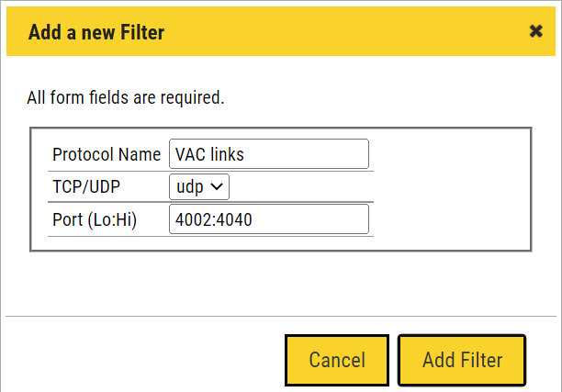Click the "Add a new Filter" dialog title
Screen dimensions: 562x392
[96, 33]
